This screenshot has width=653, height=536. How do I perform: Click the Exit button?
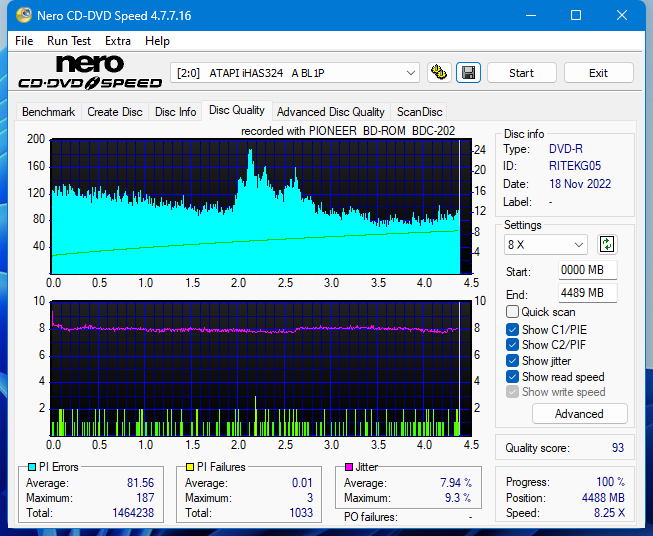(598, 73)
